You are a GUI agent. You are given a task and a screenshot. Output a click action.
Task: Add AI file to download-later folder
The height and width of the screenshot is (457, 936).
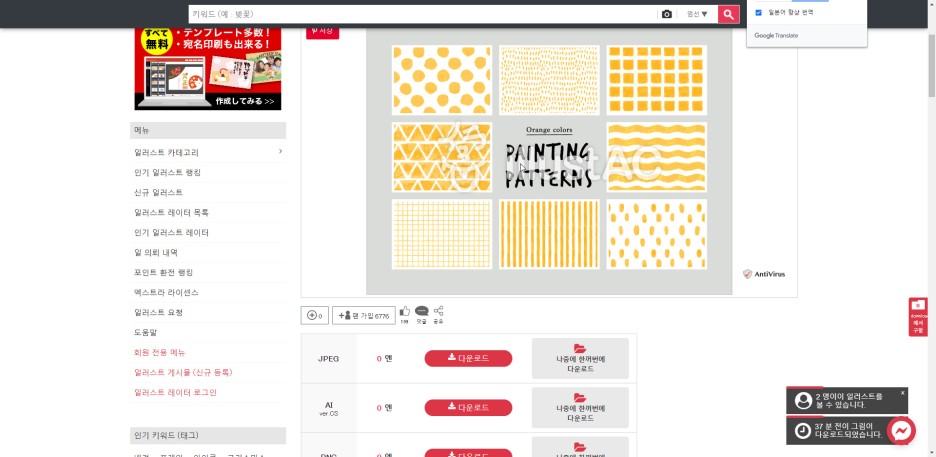(580, 407)
